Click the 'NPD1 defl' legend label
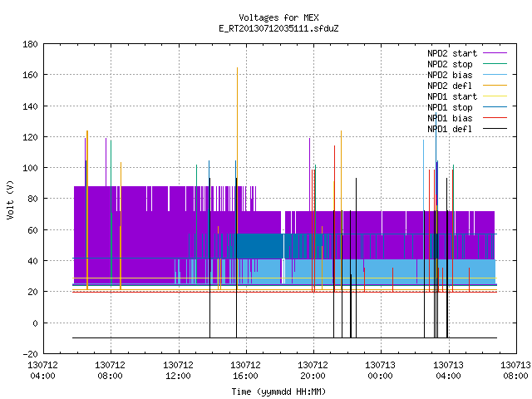 tap(450, 129)
